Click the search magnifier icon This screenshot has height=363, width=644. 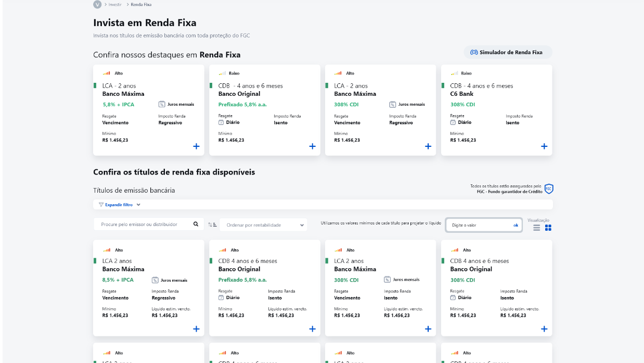[x=196, y=224]
